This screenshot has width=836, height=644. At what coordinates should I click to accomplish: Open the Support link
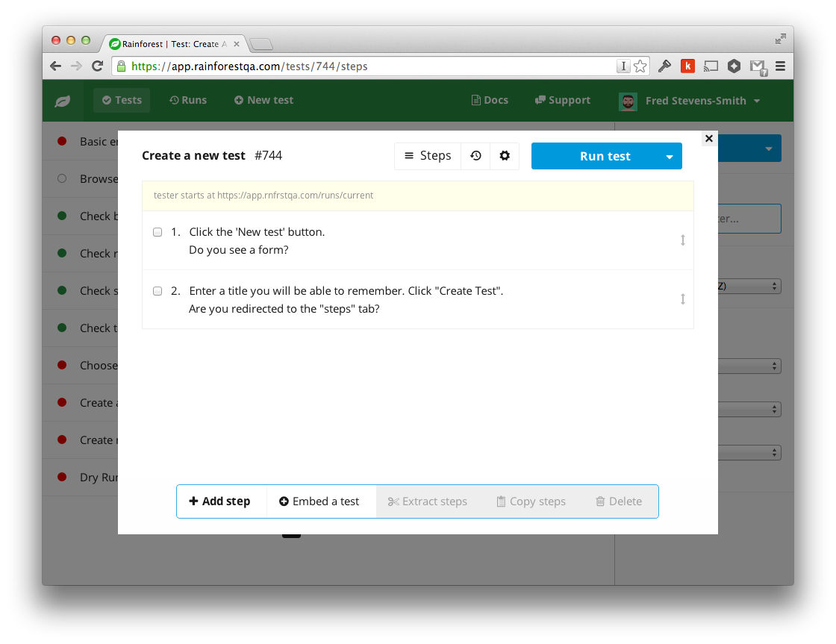click(563, 100)
